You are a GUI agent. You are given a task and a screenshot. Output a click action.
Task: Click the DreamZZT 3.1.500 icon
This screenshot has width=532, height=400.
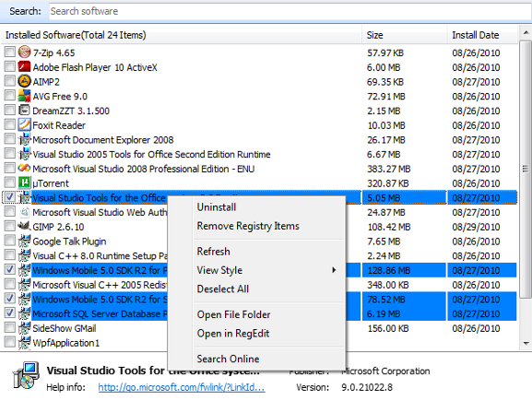point(24,111)
